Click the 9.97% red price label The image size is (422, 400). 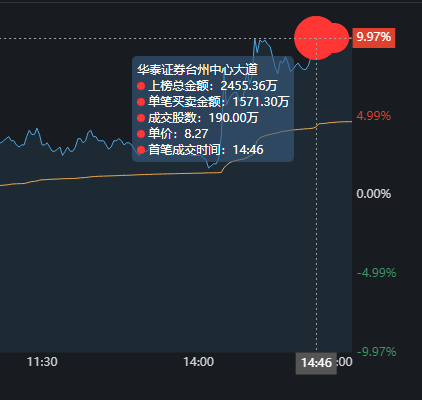point(374,37)
